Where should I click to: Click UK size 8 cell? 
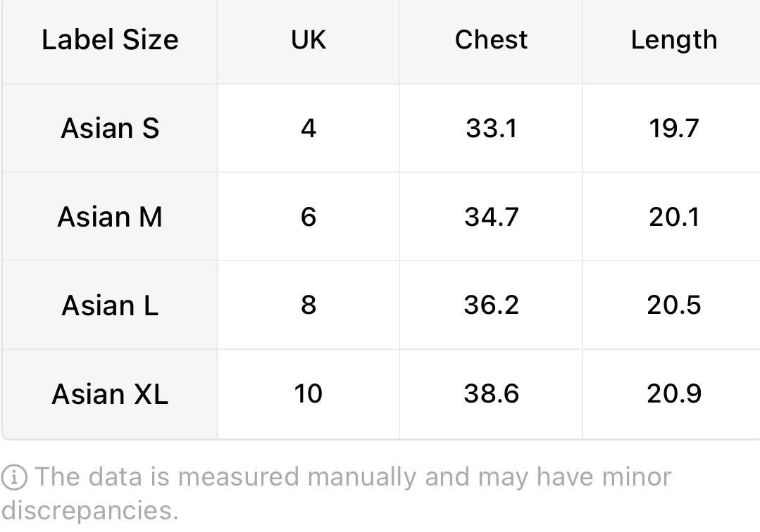(309, 305)
